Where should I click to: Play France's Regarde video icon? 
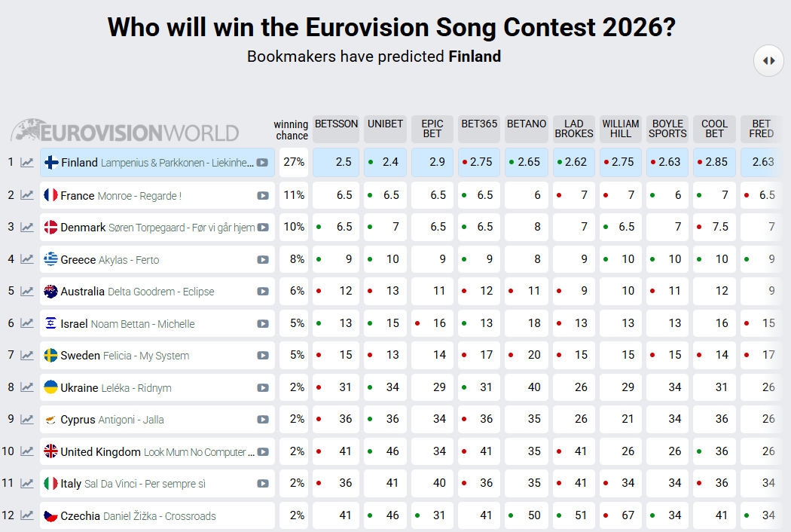tap(262, 196)
